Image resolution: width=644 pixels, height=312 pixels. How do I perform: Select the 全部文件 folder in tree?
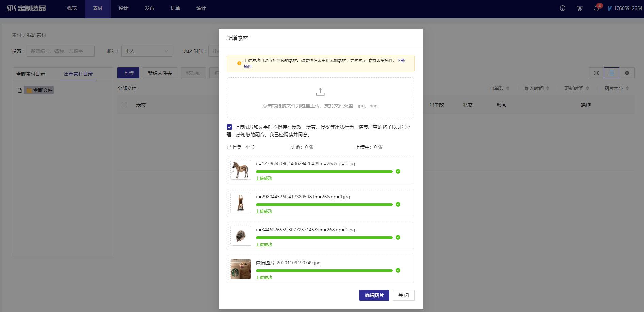click(39, 90)
